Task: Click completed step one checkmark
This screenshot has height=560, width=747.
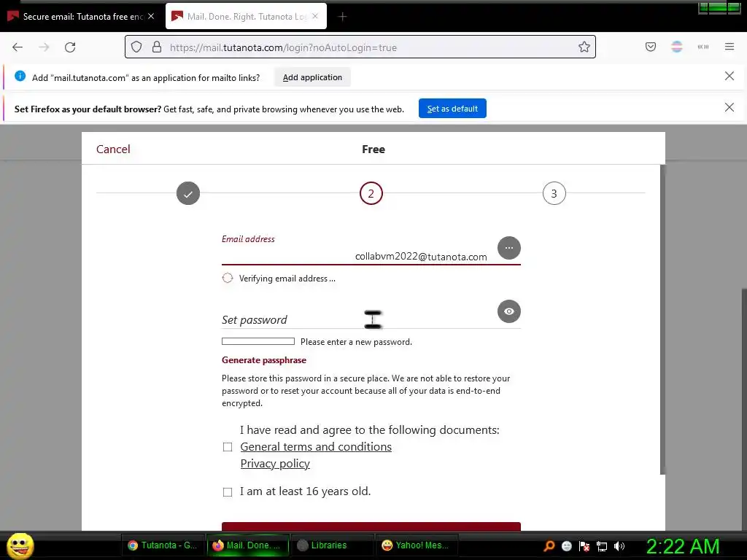Action: pyautogui.click(x=188, y=193)
